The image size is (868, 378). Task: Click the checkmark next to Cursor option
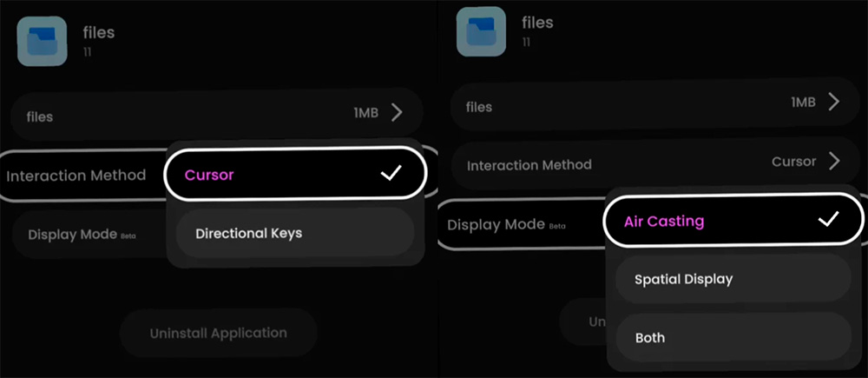pos(391,174)
